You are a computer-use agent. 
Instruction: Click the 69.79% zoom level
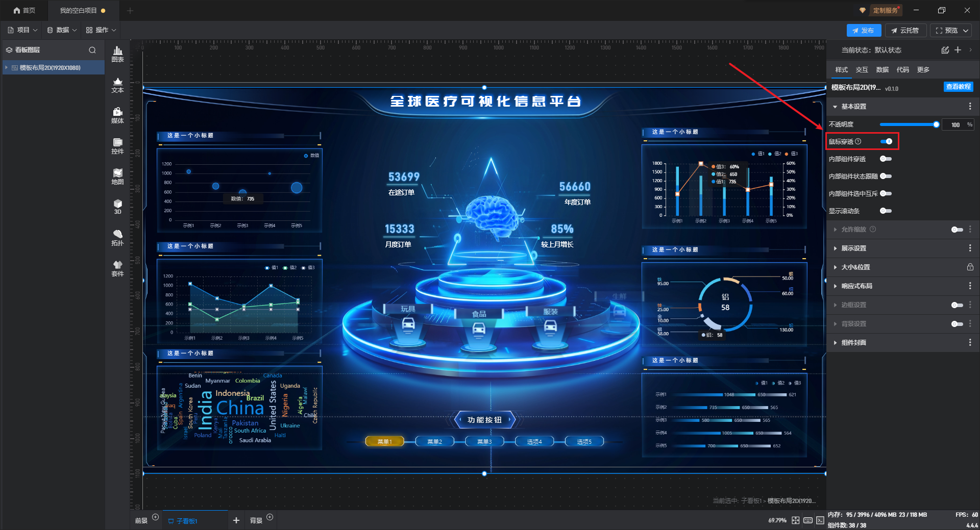(x=777, y=520)
